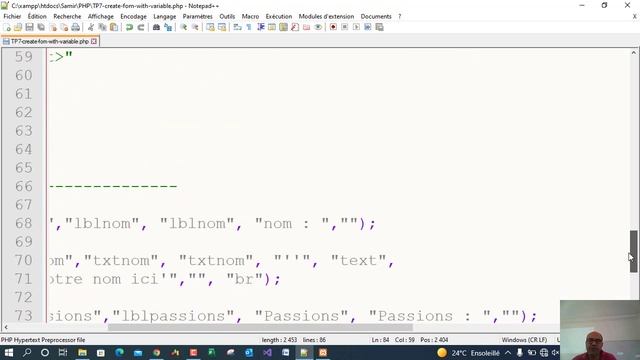
Task: Click the vertical scrollbar up arrow
Action: click(633, 52)
